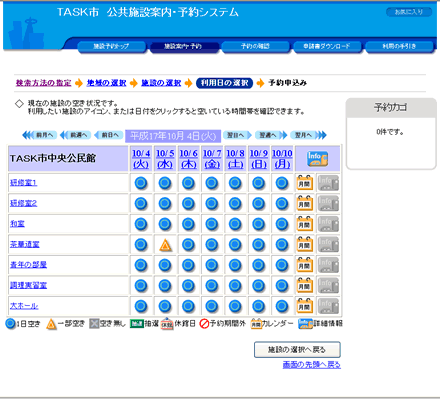
Task: Select the available circle for 調理実習室 on 10/7
Action: [x=212, y=286]
